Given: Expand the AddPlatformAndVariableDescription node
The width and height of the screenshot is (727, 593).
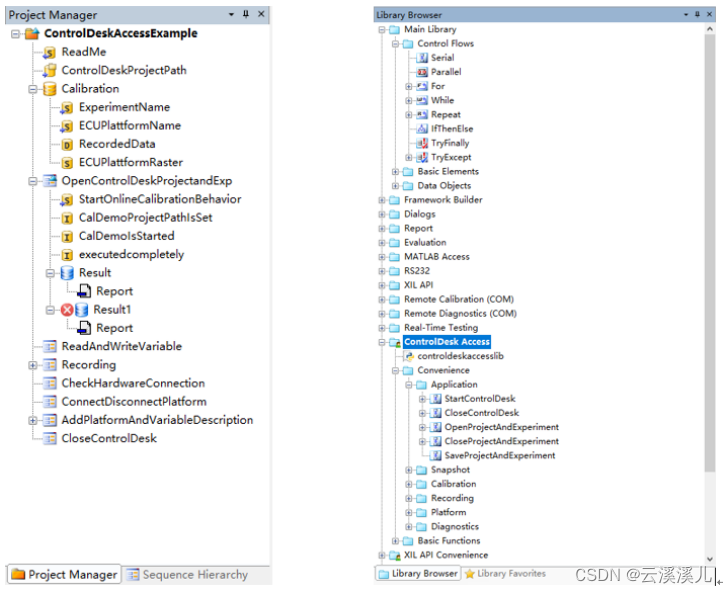Looking at the screenshot, I should [x=32, y=421].
